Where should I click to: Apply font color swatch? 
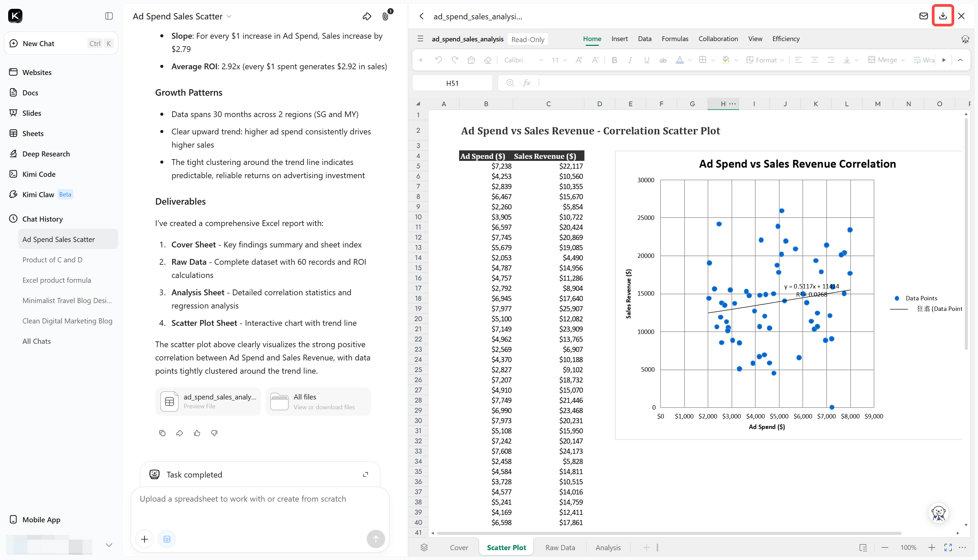click(x=680, y=60)
